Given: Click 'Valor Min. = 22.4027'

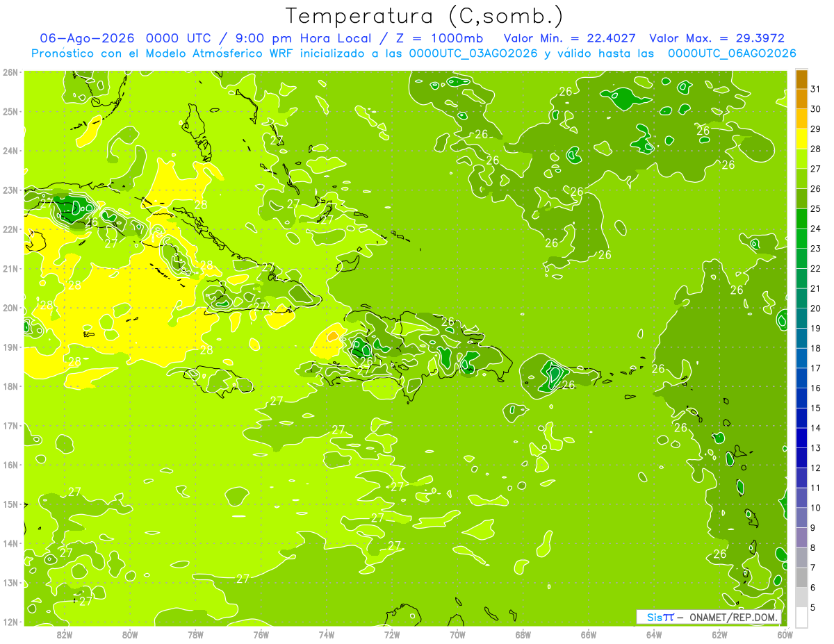Looking at the screenshot, I should coord(570,38).
